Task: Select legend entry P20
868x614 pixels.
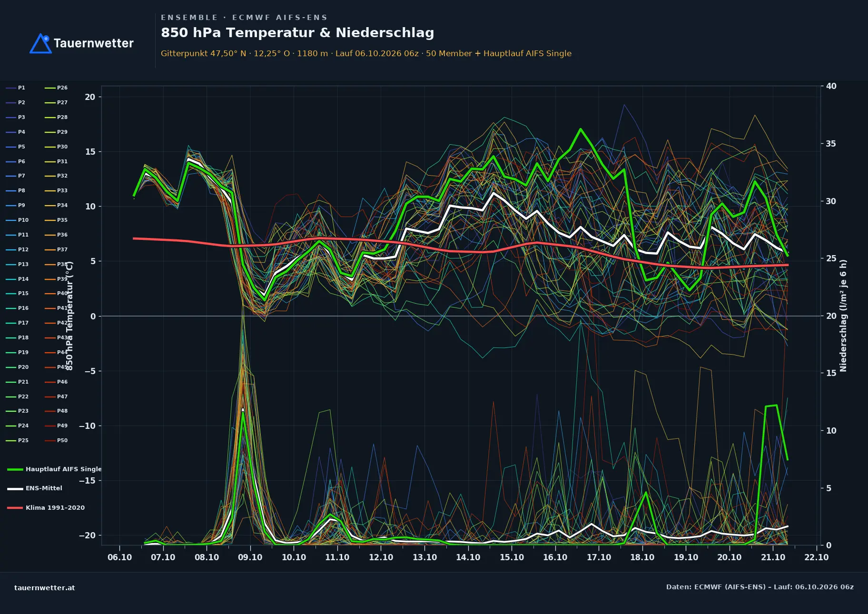Action: [17, 367]
